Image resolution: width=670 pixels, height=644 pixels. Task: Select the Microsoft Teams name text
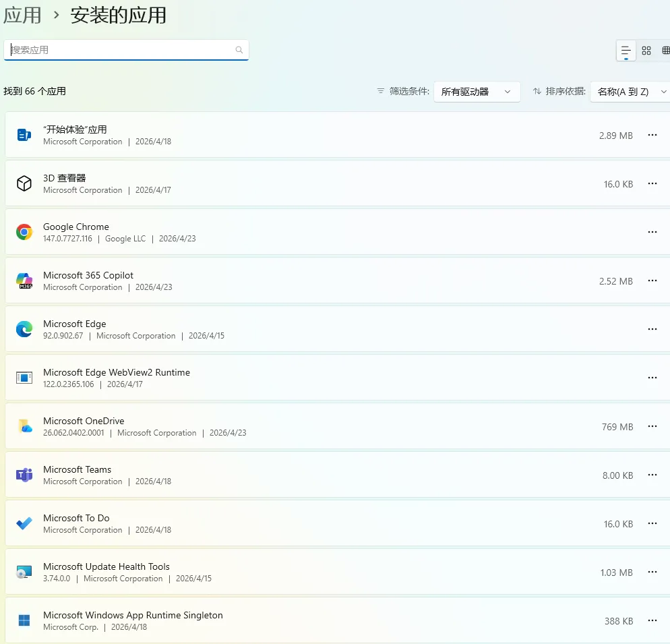coord(78,469)
